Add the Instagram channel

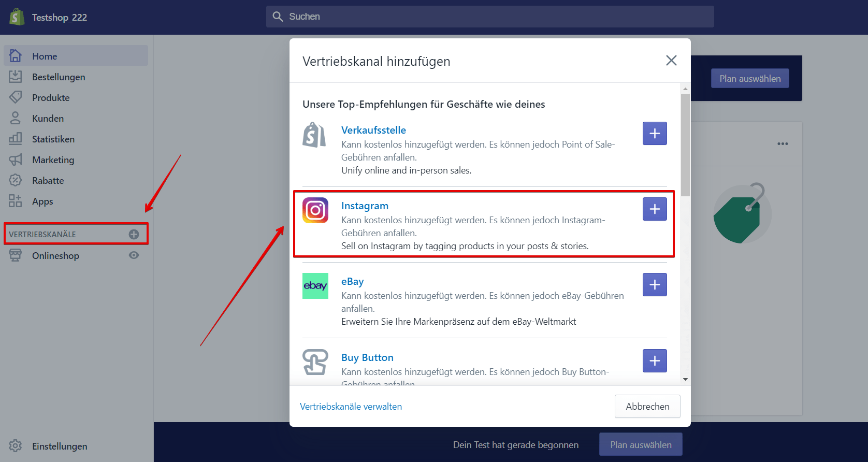pyautogui.click(x=655, y=209)
